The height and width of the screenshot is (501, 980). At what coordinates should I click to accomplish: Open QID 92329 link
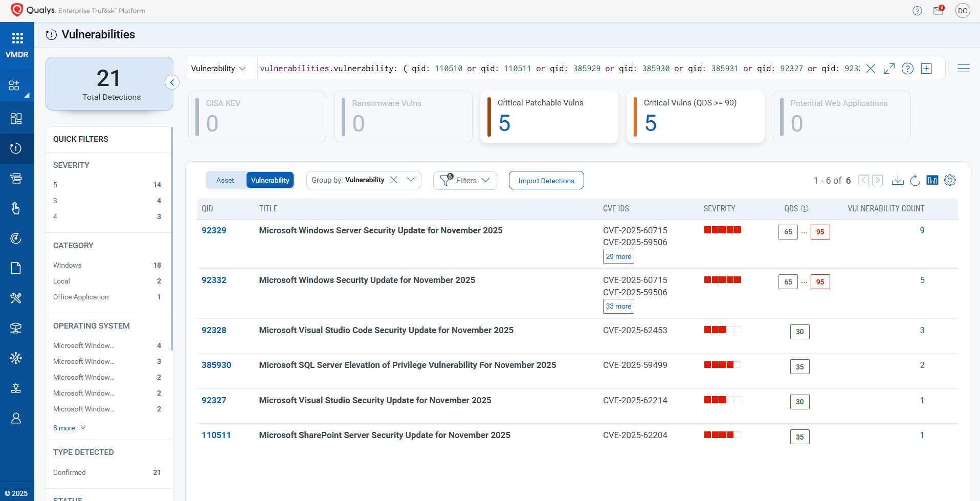(214, 230)
